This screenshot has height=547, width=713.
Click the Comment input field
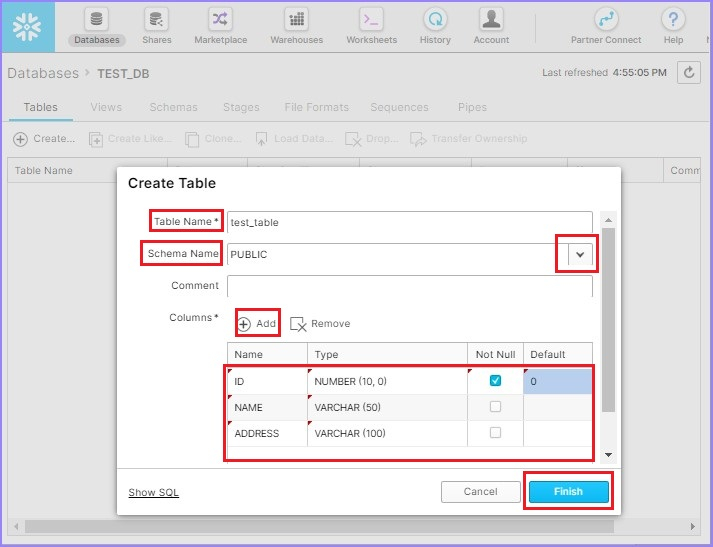point(410,286)
